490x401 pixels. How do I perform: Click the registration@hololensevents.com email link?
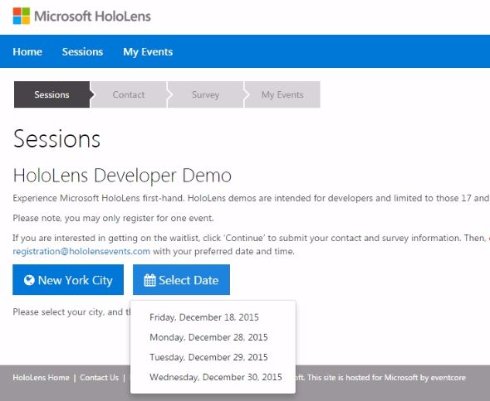81,251
